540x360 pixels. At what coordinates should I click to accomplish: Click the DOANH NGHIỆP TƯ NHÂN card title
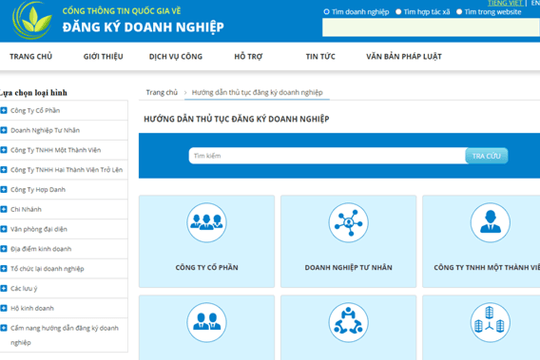[x=348, y=267]
